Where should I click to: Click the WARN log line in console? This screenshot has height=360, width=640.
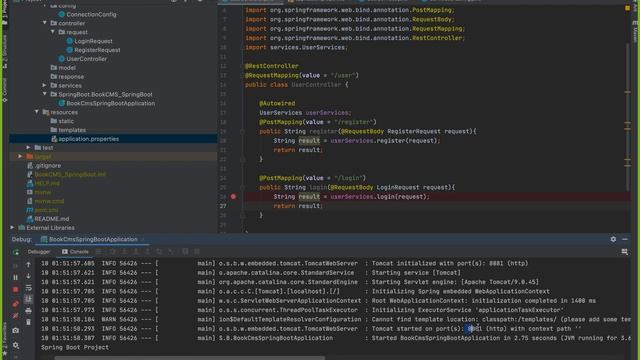[x=335, y=319]
